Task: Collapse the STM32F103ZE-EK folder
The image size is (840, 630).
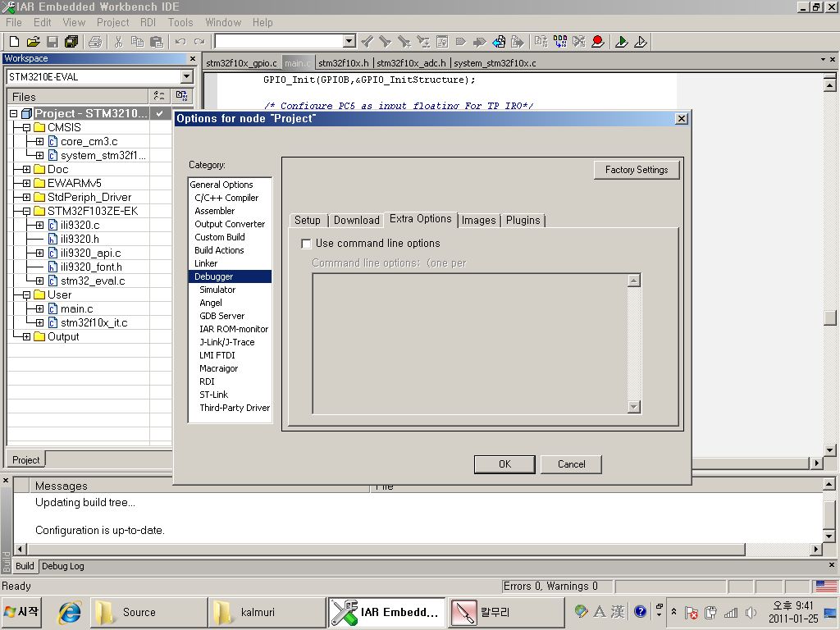Action: (26, 211)
